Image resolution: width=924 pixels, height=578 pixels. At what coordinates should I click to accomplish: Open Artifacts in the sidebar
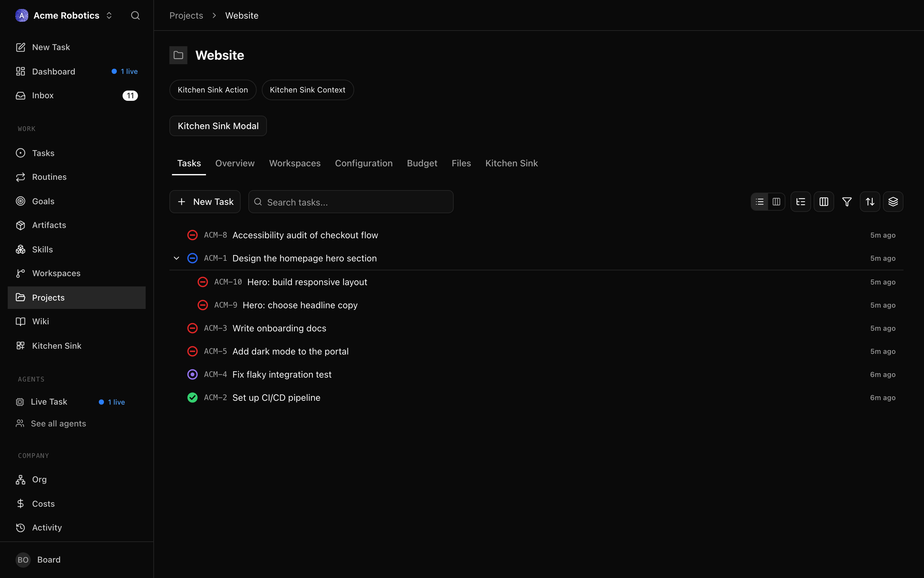coord(76,225)
